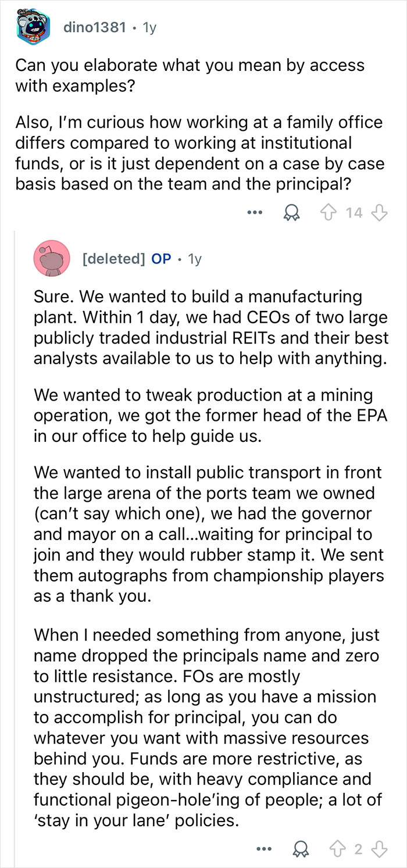Click the upvote arrow on dino1381's comment

coord(329,212)
